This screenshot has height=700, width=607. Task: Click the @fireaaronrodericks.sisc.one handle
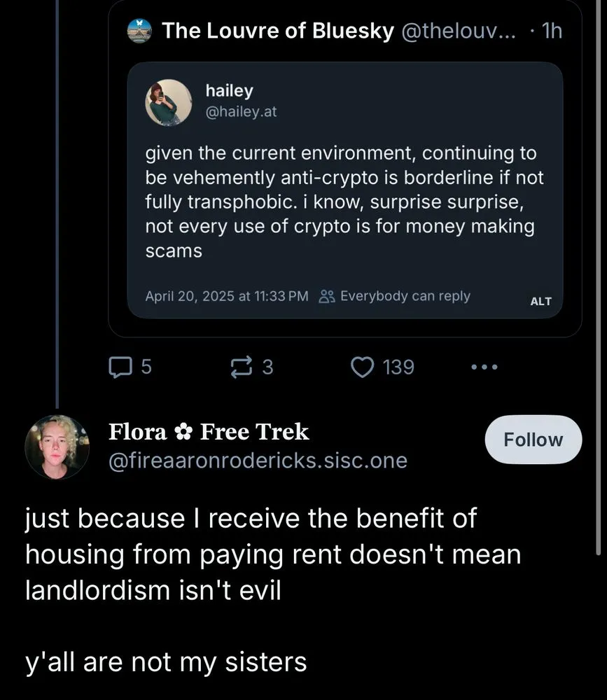(258, 461)
